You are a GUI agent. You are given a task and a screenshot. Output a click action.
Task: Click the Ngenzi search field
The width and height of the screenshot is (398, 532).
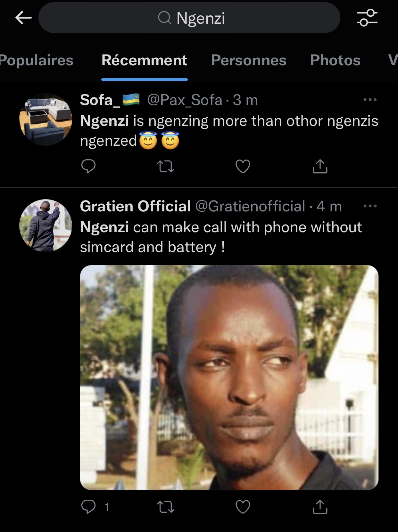189,18
